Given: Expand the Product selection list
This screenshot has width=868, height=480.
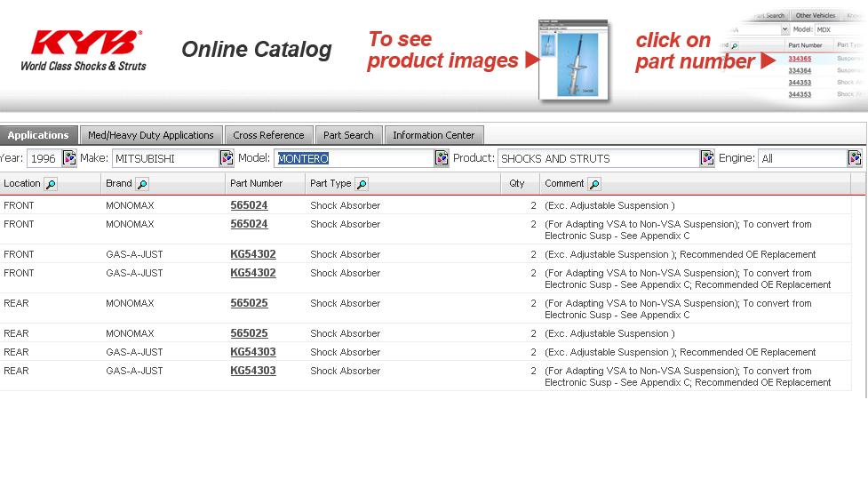Looking at the screenshot, I should click(707, 158).
